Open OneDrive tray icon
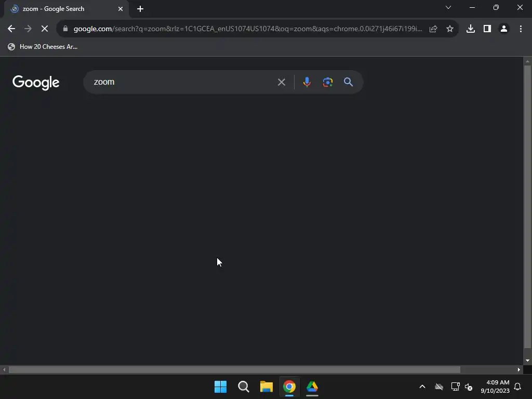Viewport: 532px width, 399px height. click(439, 387)
